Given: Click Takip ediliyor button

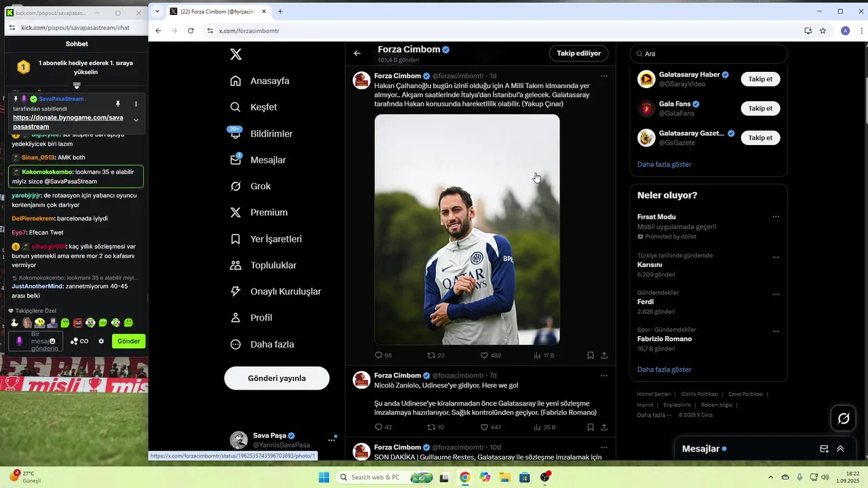Looking at the screenshot, I should [578, 53].
